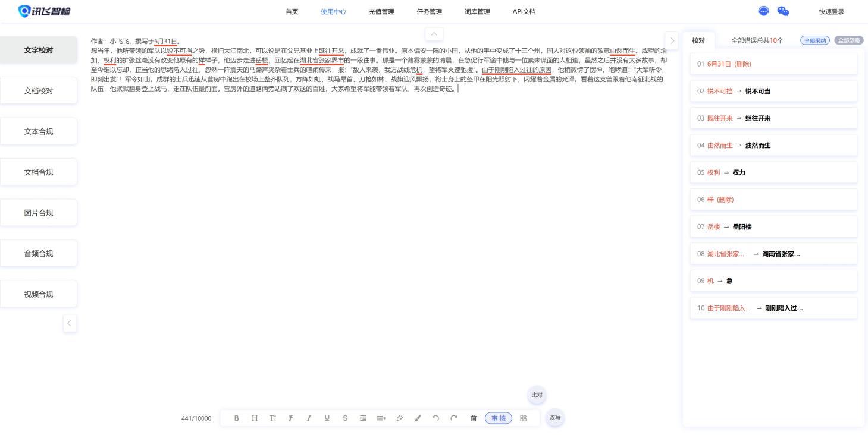The height and width of the screenshot is (435, 868).
Task: Redo the last edit
Action: pyautogui.click(x=453, y=418)
